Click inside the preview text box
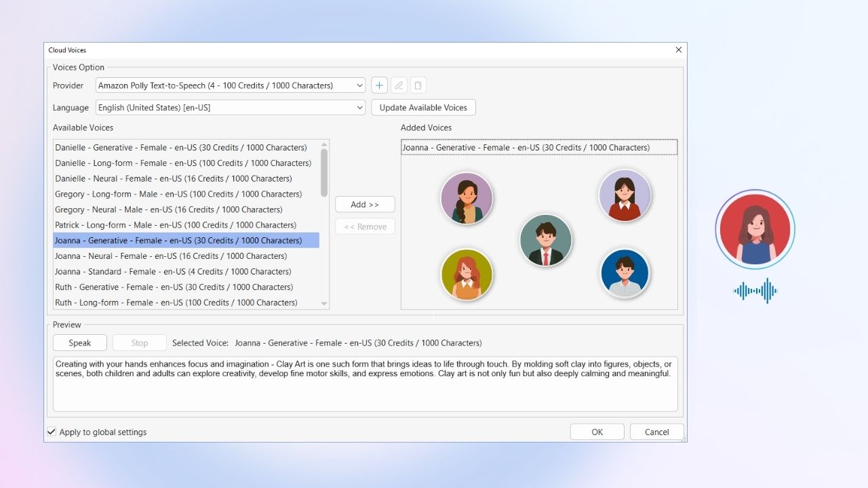 365,393
